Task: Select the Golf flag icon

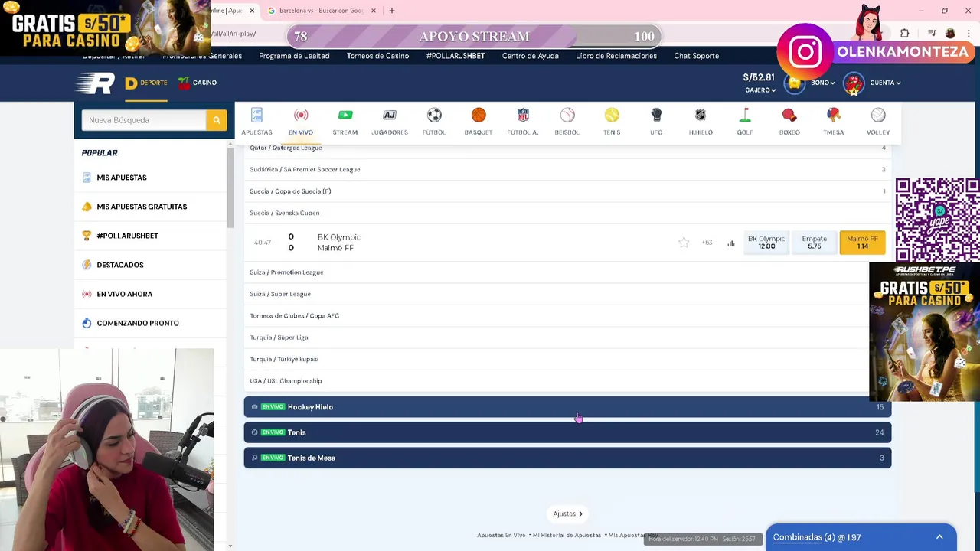Action: pyautogui.click(x=745, y=116)
